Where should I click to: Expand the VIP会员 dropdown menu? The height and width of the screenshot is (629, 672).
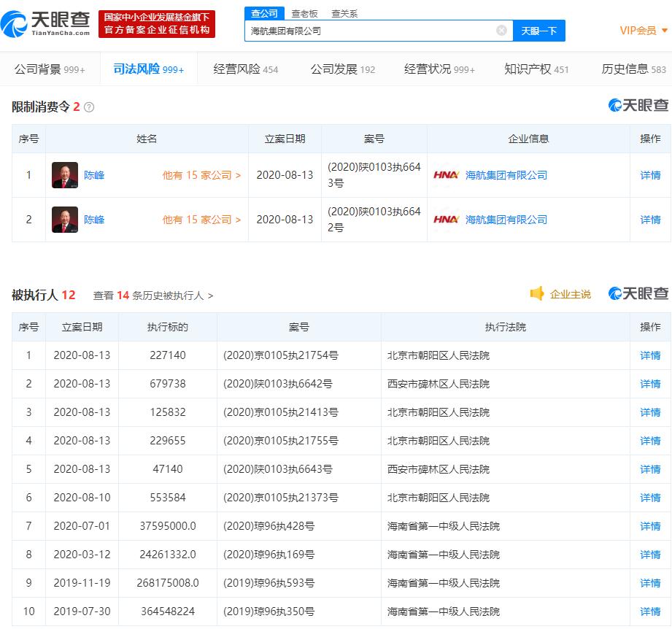(x=644, y=30)
